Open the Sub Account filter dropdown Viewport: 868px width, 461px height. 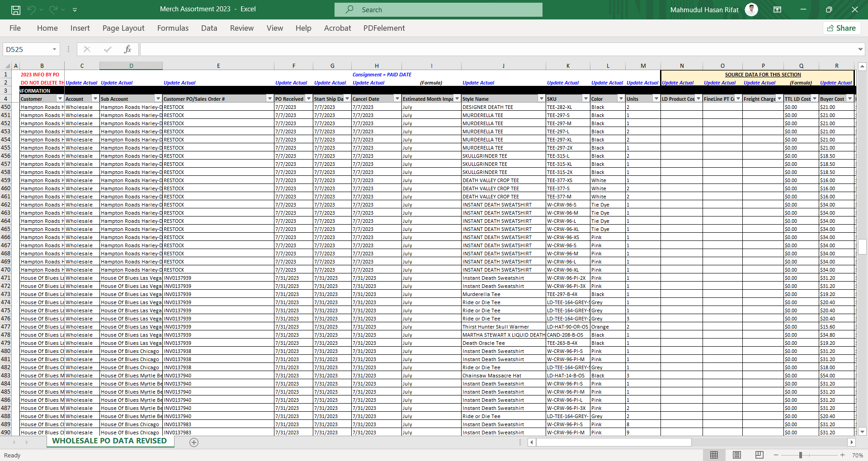pyautogui.click(x=158, y=99)
